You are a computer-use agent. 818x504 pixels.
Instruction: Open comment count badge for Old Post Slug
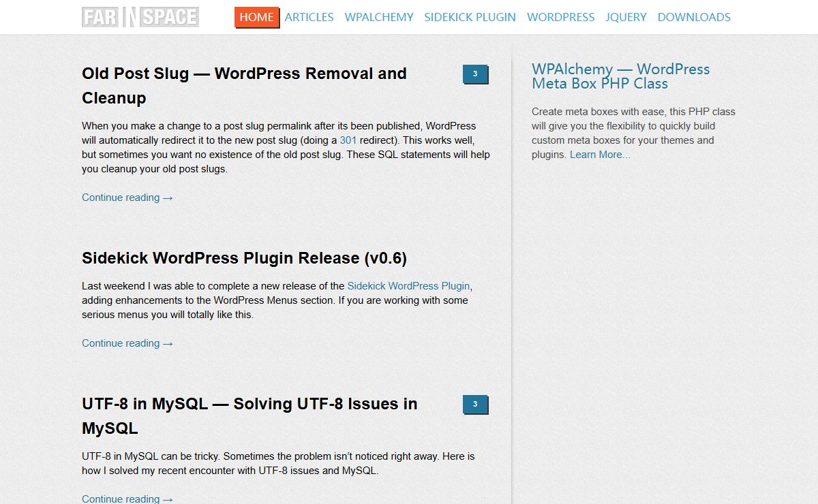(475, 74)
